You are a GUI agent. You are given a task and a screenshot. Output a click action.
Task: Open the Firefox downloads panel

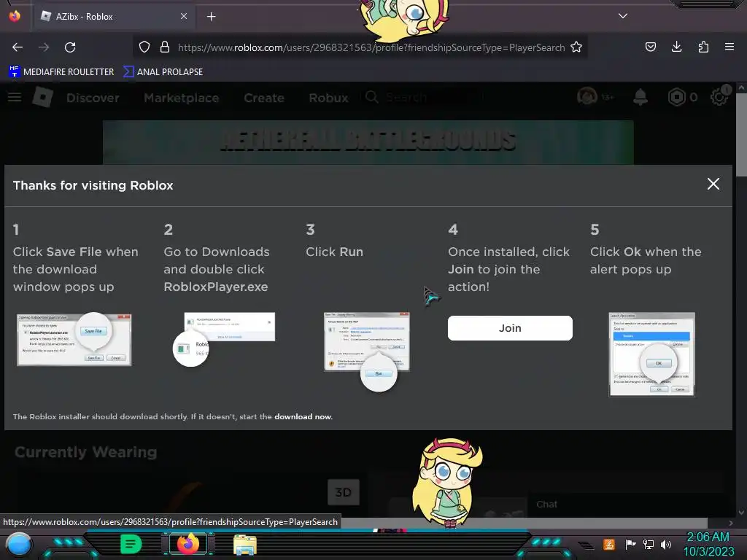[x=676, y=47]
